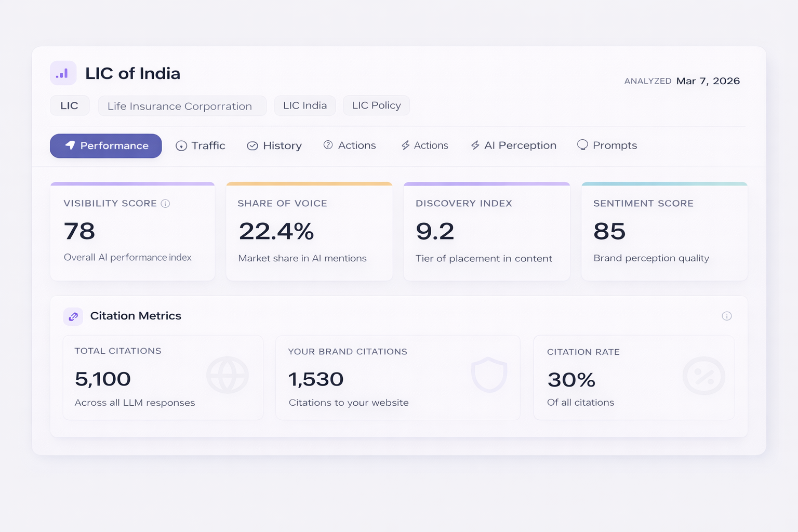Open the info icon at Citation Metrics right edge

point(726,316)
